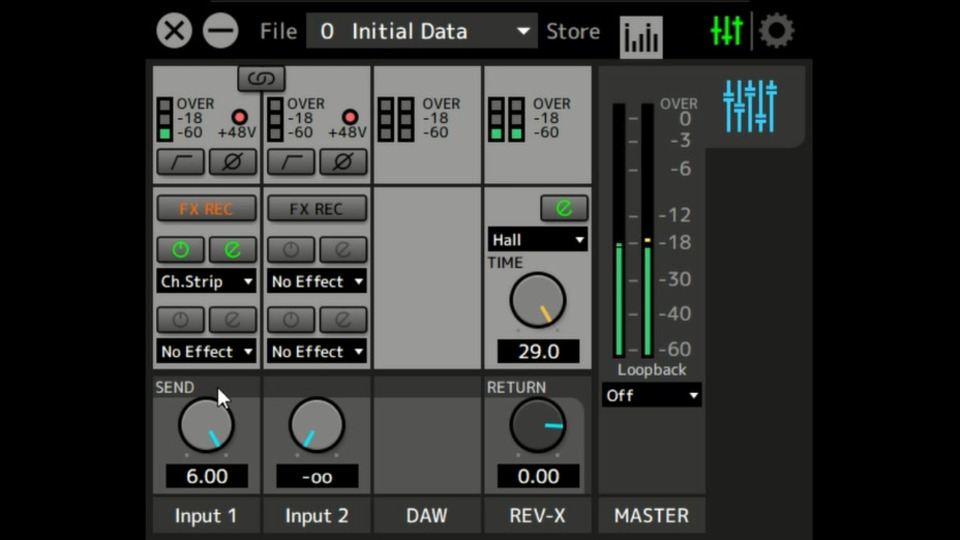This screenshot has width=960, height=540.
Task: Toggle FX REC on Input 2
Action: pos(317,209)
